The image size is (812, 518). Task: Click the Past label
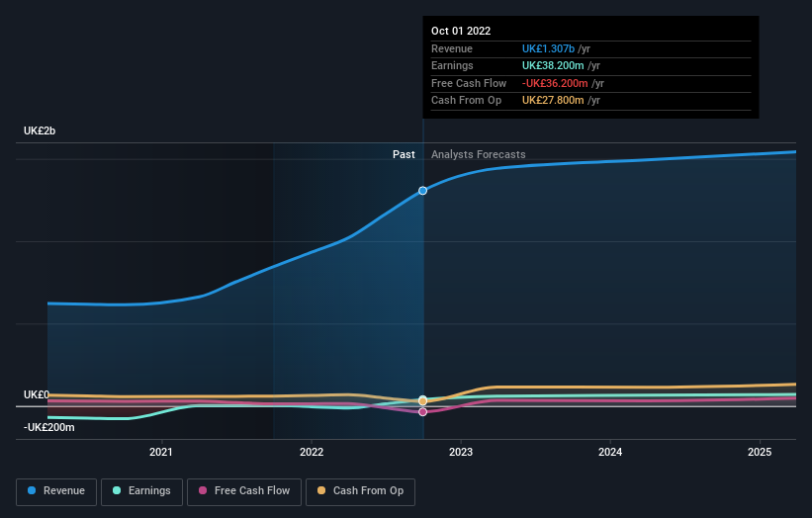[404, 154]
